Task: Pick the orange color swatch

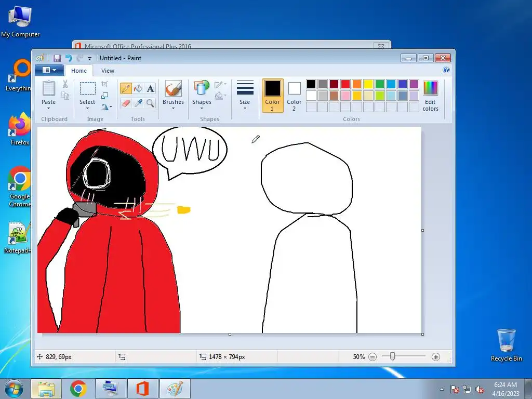Action: [356, 84]
